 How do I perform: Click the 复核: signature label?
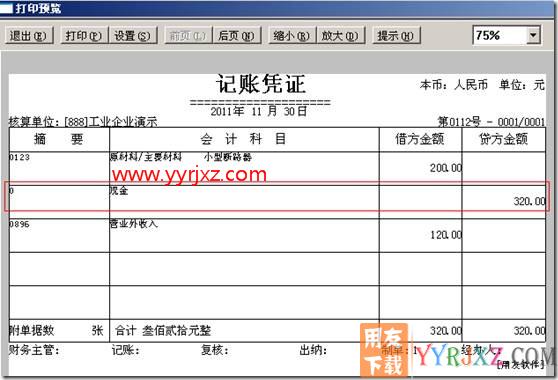tap(215, 350)
